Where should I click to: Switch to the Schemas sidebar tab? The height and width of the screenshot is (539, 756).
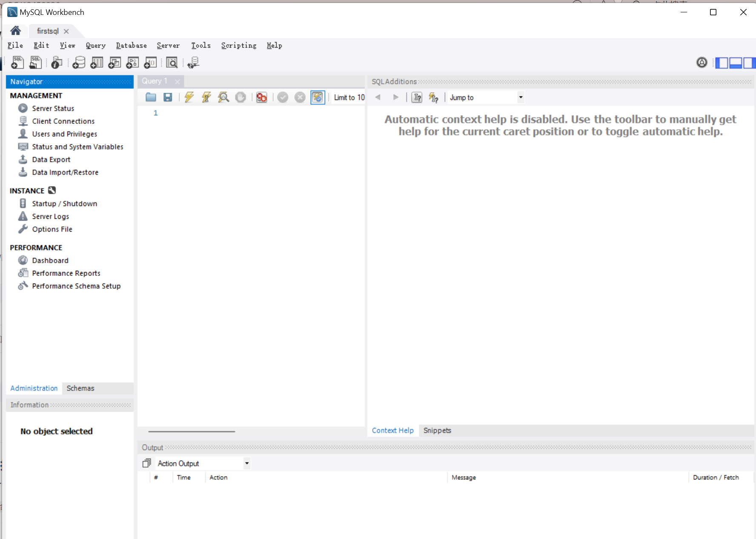[80, 388]
